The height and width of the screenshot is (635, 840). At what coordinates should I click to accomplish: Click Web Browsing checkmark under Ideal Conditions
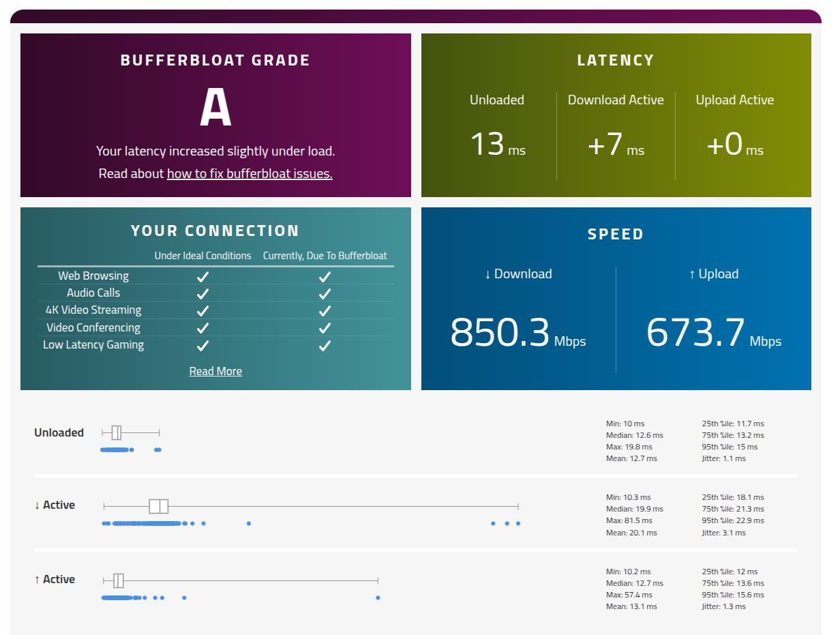[x=202, y=276]
